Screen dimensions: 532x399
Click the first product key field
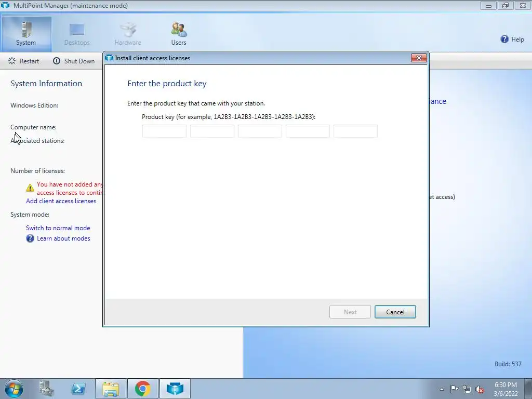(x=164, y=131)
